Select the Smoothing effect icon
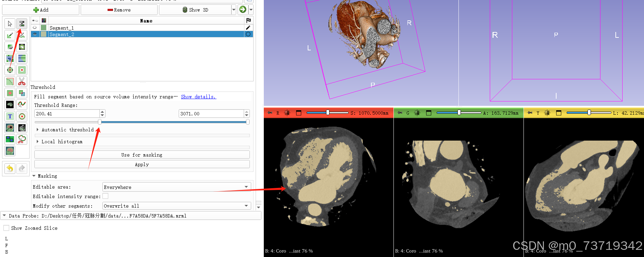644x257 pixels. (x=10, y=81)
